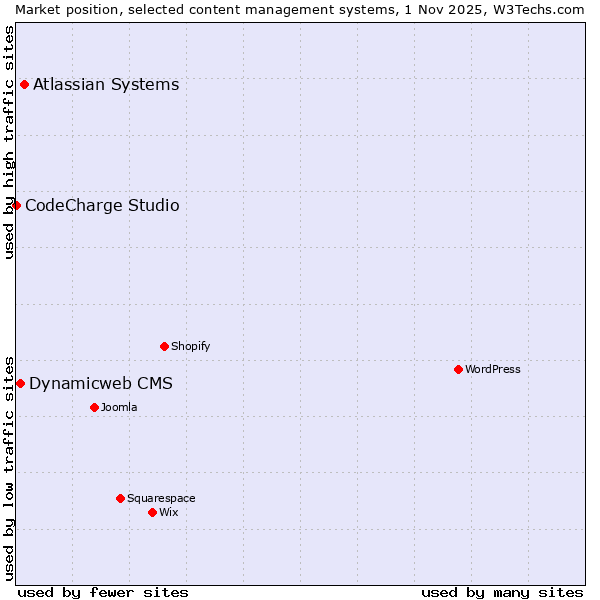Click the red Atlassian Systems data marker
This screenshot has width=600, height=600.
tap(24, 84)
